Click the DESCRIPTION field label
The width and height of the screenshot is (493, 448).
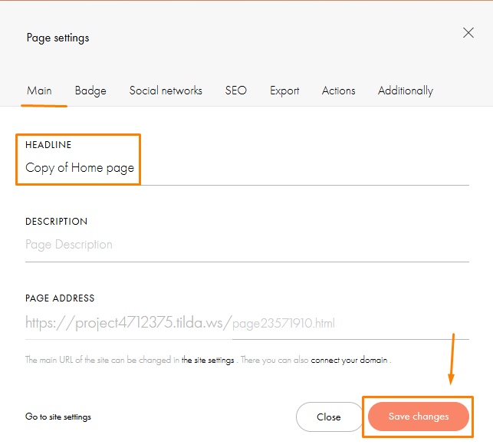click(x=56, y=222)
